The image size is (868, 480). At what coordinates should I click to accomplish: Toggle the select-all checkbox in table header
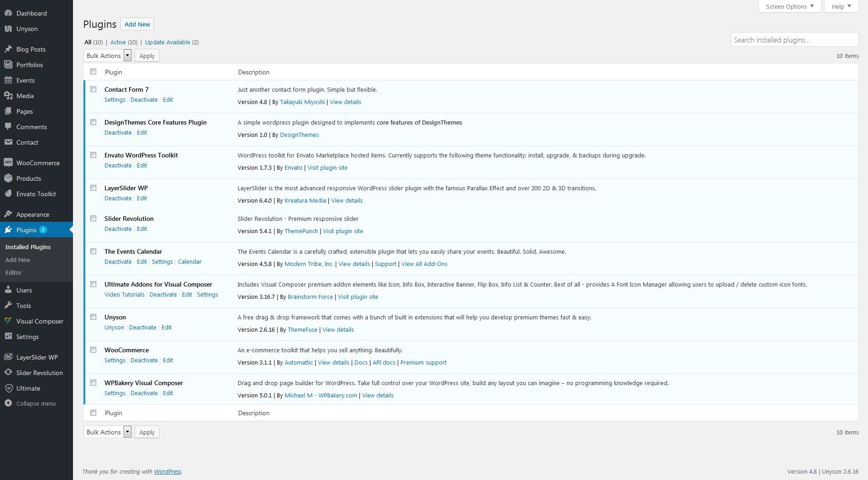[x=94, y=72]
